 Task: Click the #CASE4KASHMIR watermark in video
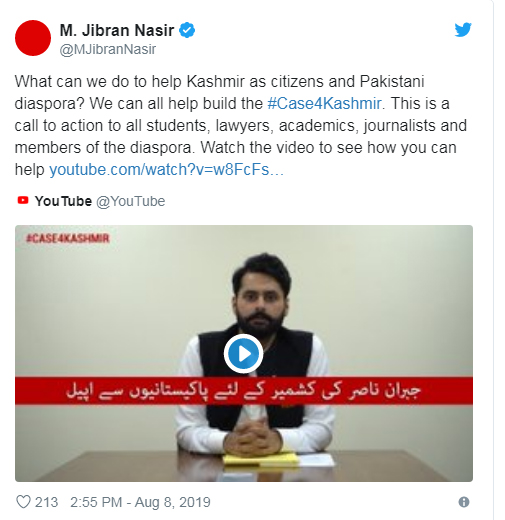click(x=68, y=238)
